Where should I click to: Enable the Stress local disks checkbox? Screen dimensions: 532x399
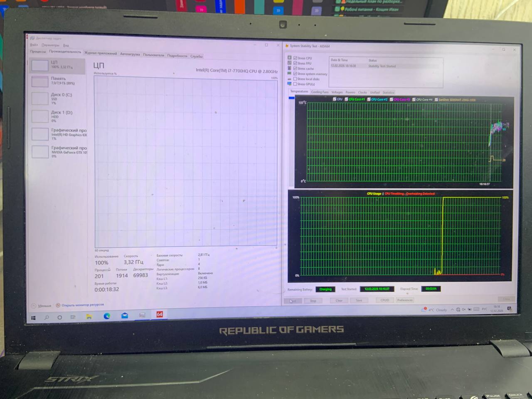click(295, 79)
